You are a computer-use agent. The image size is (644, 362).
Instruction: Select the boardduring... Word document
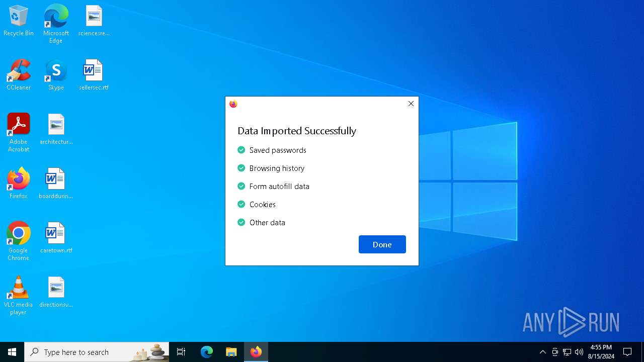[56, 184]
